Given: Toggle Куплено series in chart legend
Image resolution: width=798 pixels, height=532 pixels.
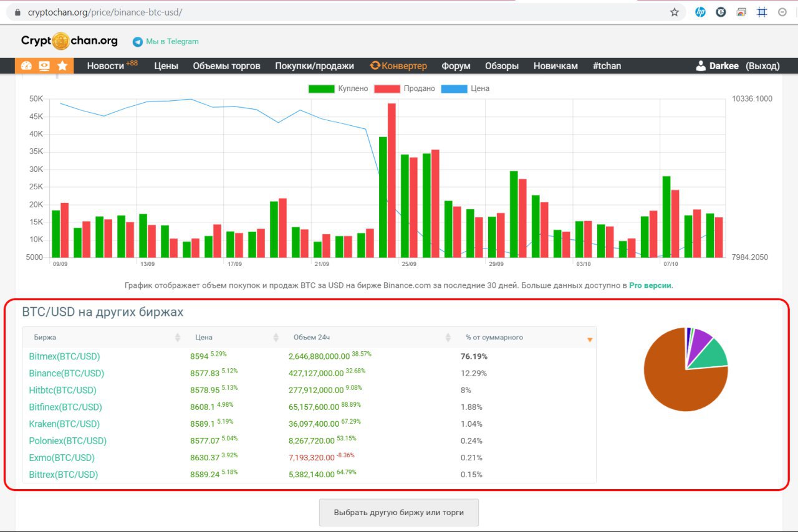Looking at the screenshot, I should [x=339, y=88].
